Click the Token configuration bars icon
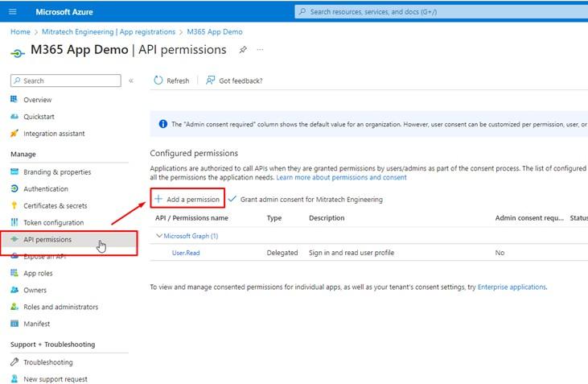588x384 pixels. 14,222
